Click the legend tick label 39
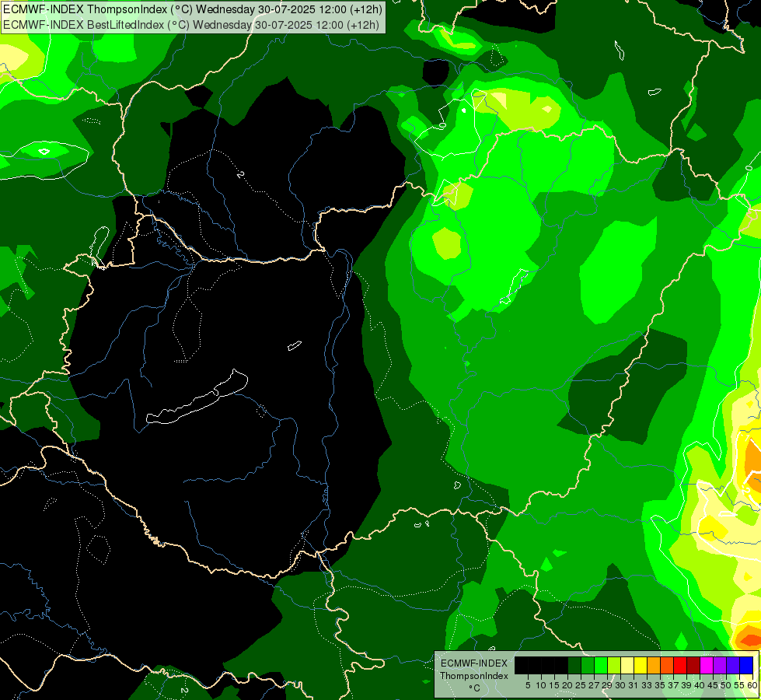 (686, 685)
